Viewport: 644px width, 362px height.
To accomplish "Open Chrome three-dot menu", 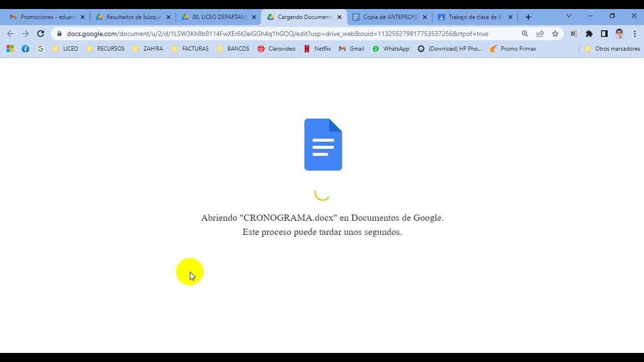I will (x=634, y=34).
